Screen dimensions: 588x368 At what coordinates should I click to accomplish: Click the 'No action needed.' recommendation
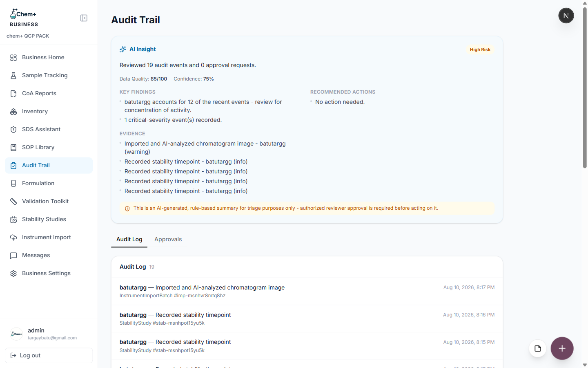[340, 102]
